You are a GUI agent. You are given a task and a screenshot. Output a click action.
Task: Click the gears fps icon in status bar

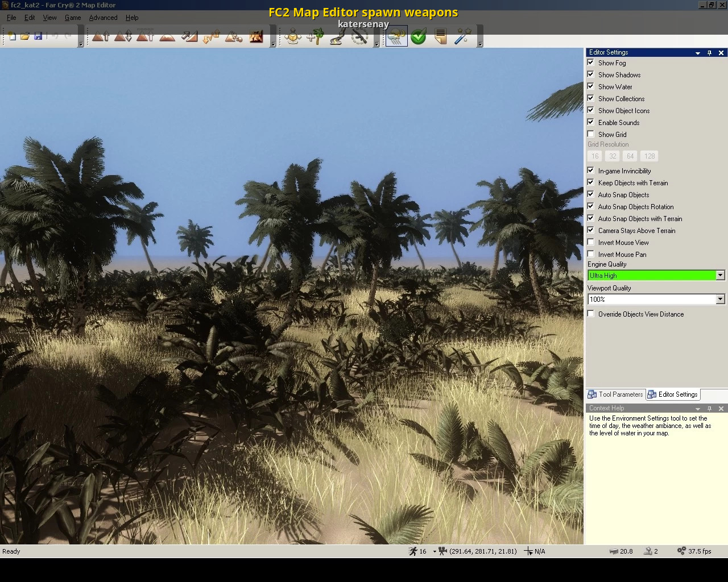(681, 551)
